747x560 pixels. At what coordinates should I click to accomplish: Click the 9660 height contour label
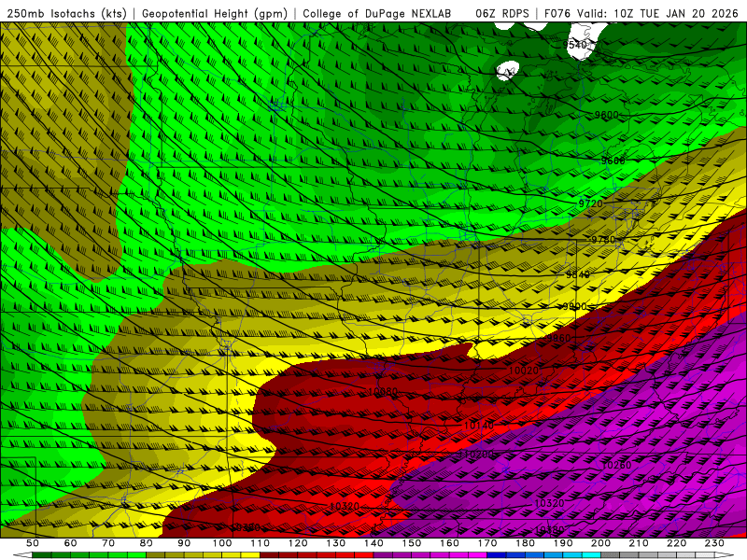coord(613,161)
